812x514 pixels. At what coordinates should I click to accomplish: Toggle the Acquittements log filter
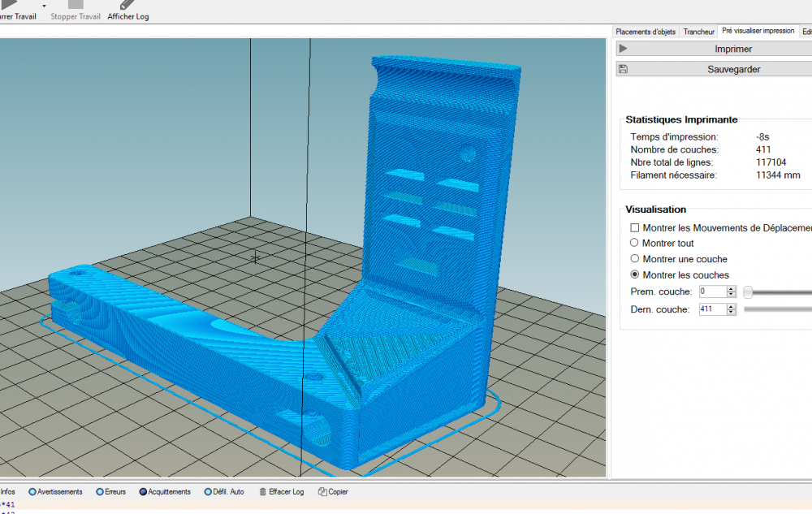coord(144,491)
